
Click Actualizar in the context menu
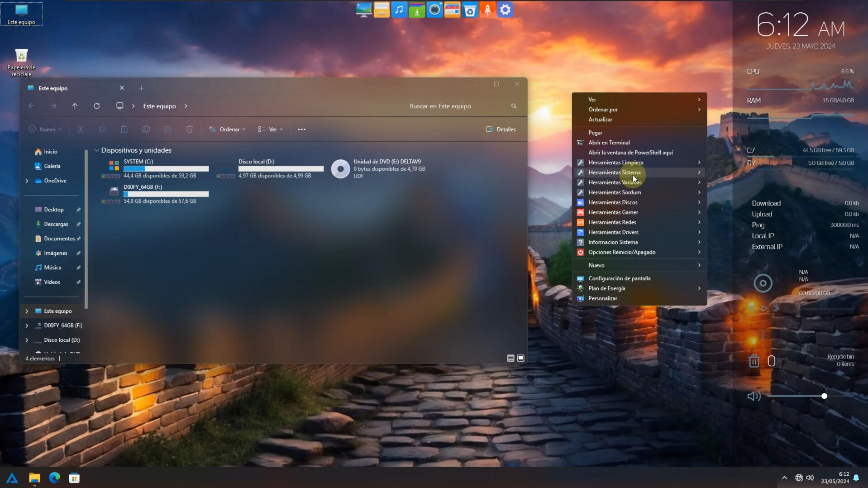[x=600, y=120]
